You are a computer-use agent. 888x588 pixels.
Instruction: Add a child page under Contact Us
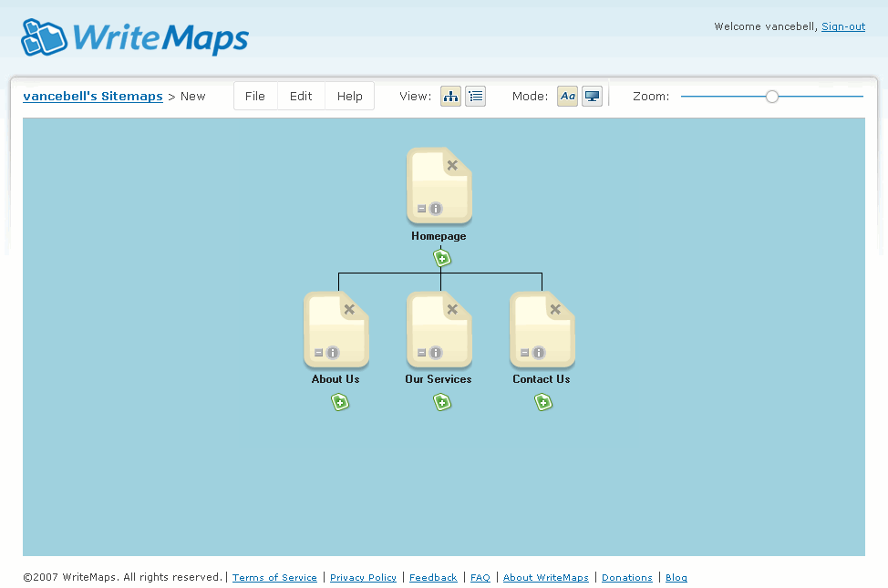point(543,402)
